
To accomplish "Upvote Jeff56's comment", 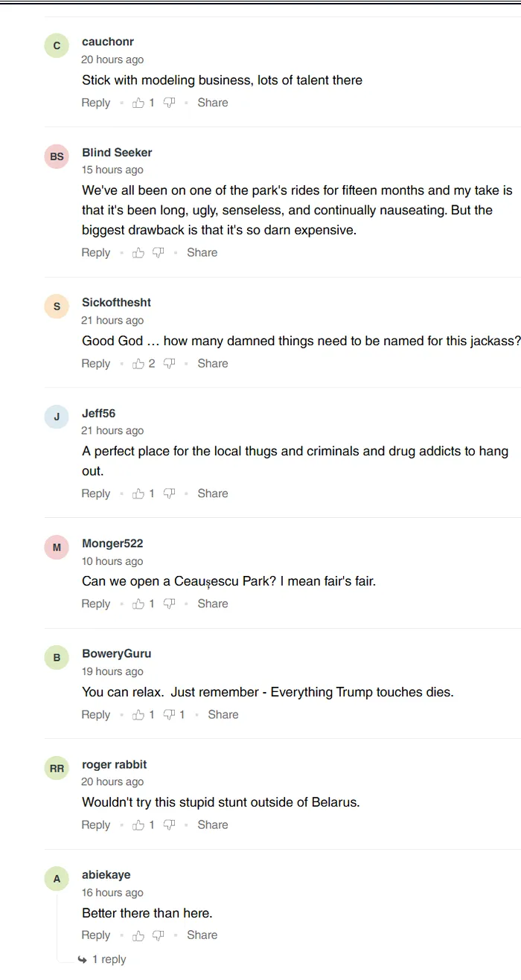I will click(138, 493).
